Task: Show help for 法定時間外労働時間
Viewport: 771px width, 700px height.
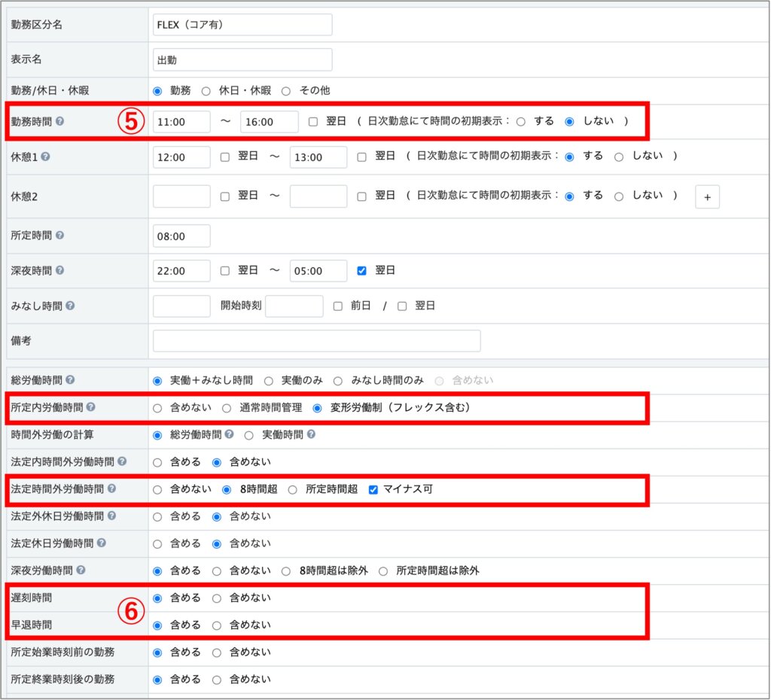Action: coord(111,488)
